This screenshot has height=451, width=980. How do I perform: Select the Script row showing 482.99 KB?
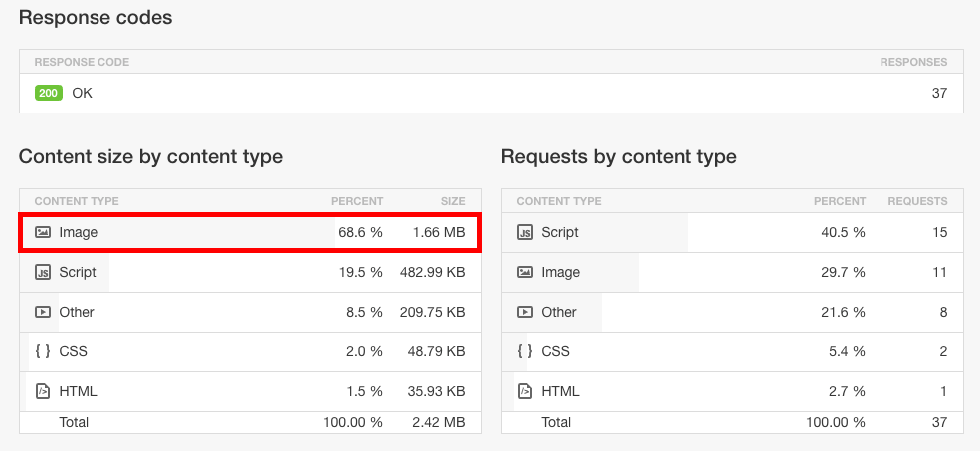[250, 272]
